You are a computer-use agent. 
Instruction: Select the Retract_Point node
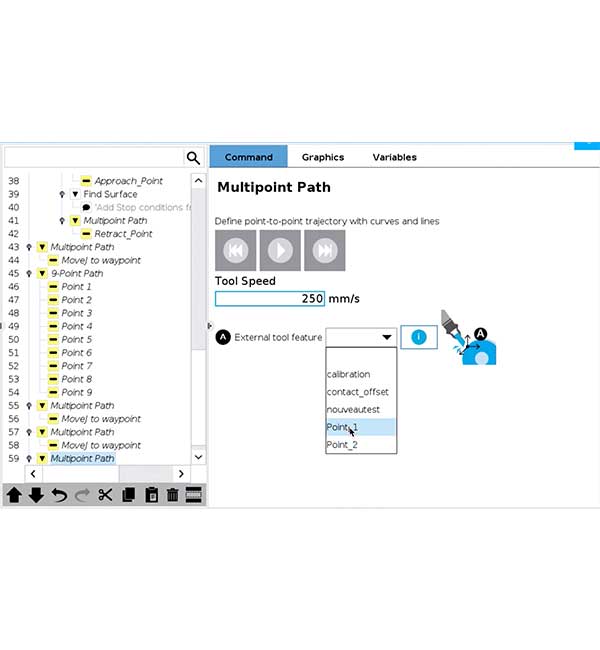click(123, 234)
